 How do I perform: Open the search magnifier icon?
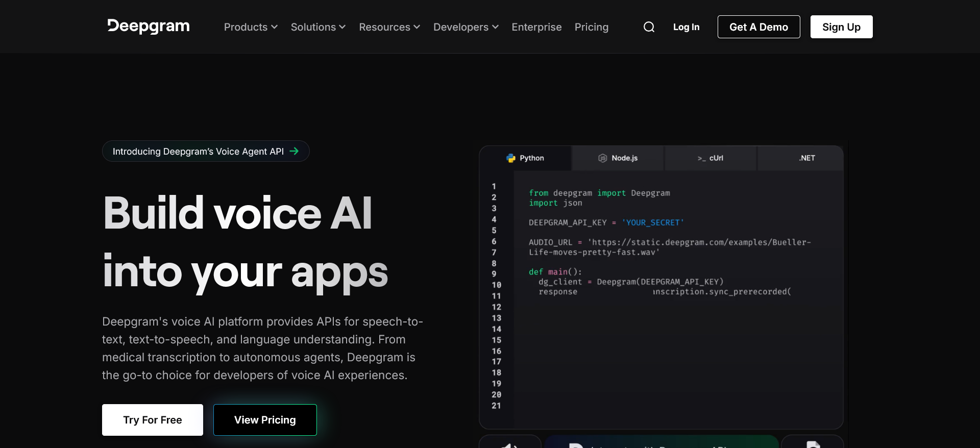tap(649, 27)
